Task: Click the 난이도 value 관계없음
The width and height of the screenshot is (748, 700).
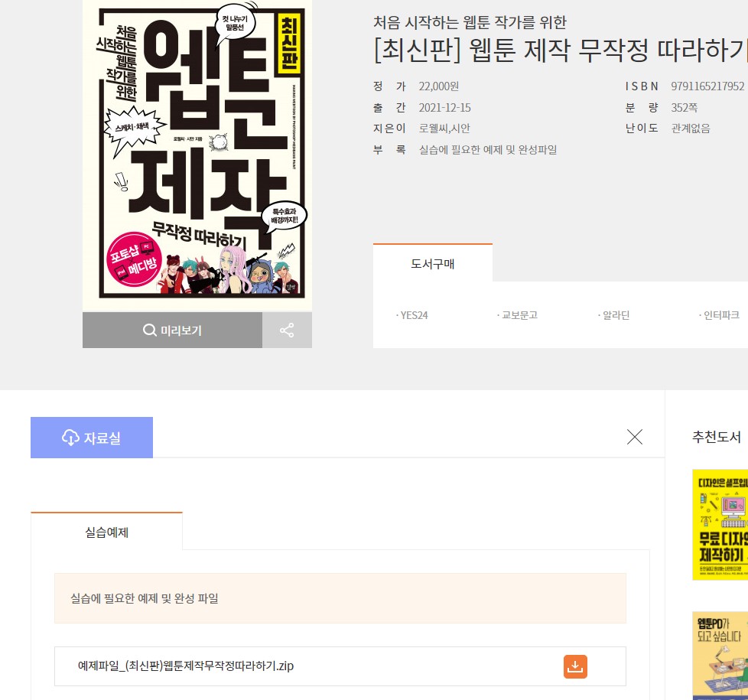Action: (x=691, y=129)
